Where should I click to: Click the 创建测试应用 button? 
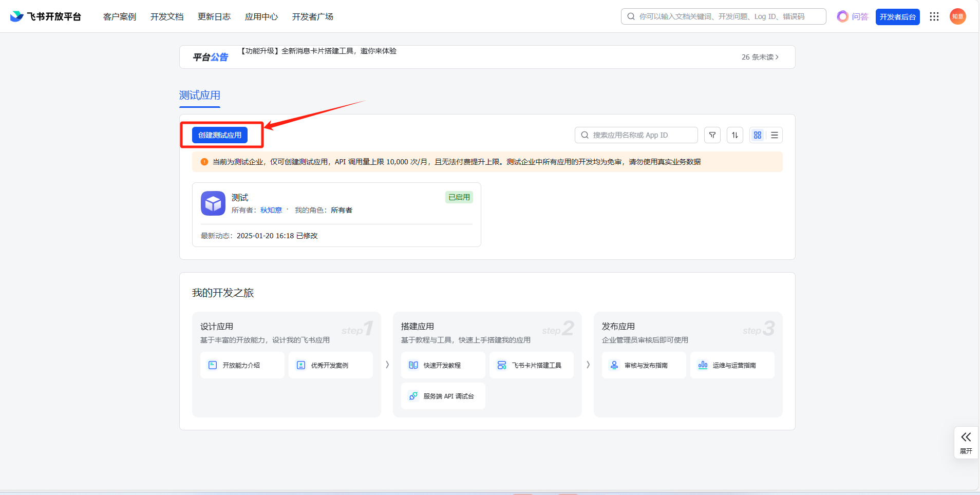coord(220,135)
